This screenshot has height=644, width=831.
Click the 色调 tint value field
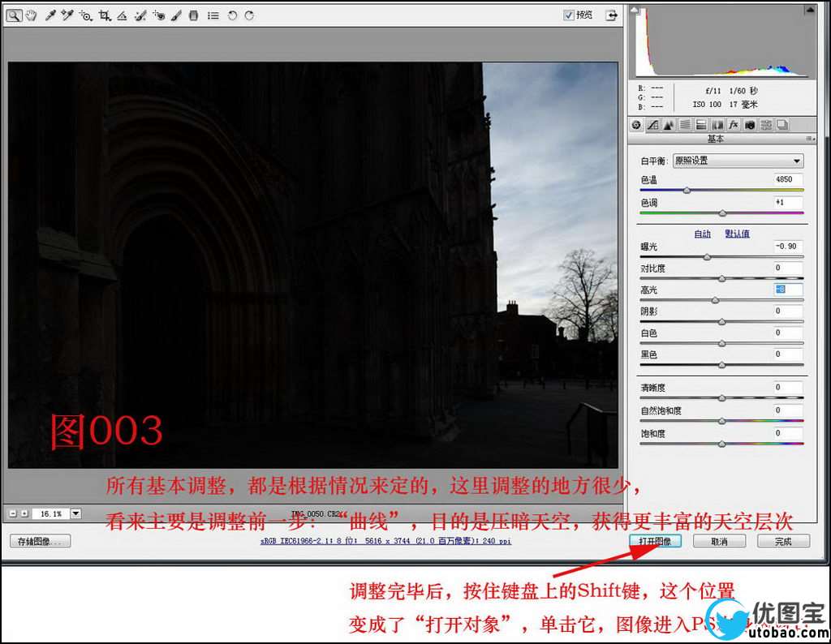point(788,202)
